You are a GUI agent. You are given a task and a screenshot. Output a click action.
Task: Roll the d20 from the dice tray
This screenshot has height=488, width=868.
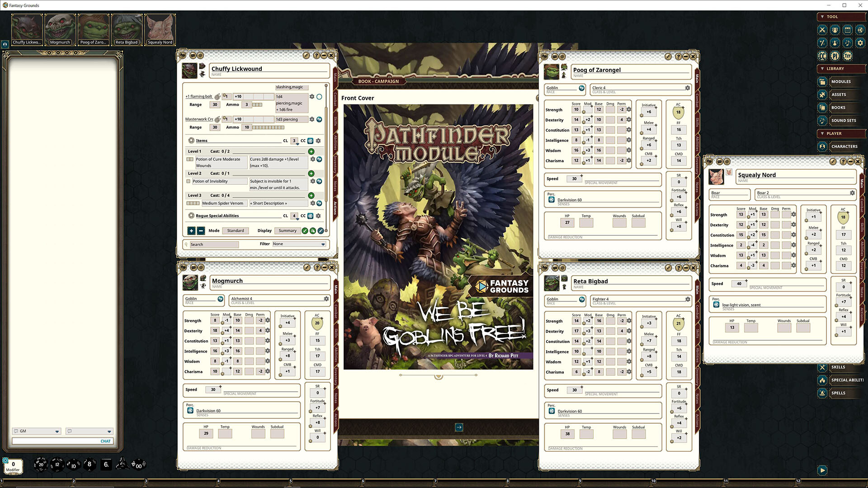click(x=41, y=465)
